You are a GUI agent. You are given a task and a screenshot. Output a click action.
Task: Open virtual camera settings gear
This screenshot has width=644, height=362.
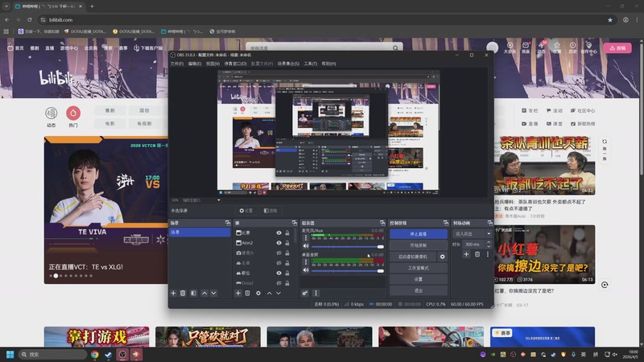[442, 257]
